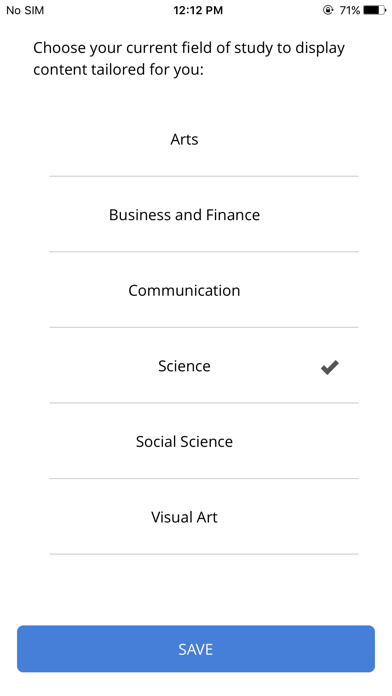The image size is (392, 696).
Task: Tap the No SIM carrier indicator
Action: tap(25, 10)
